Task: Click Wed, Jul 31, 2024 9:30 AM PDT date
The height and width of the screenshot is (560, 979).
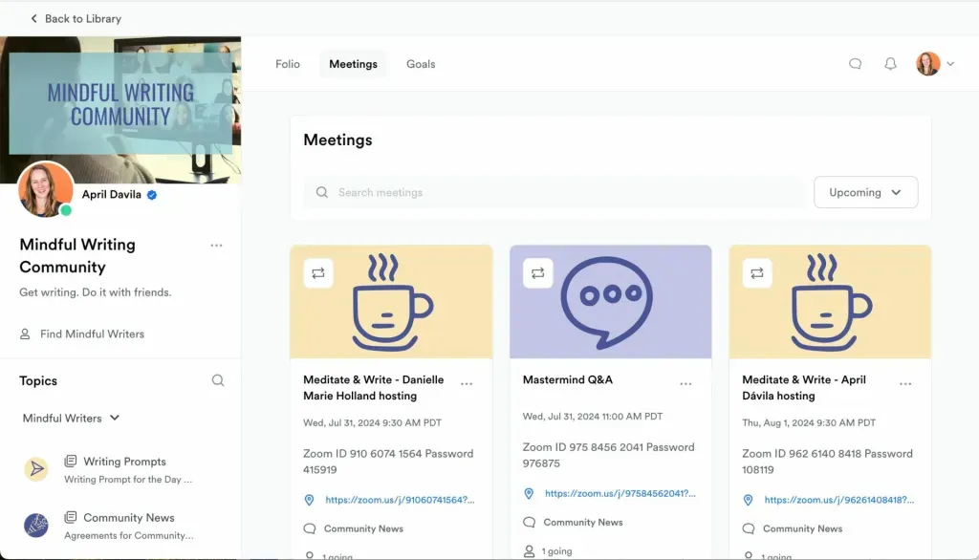Action: click(x=372, y=422)
